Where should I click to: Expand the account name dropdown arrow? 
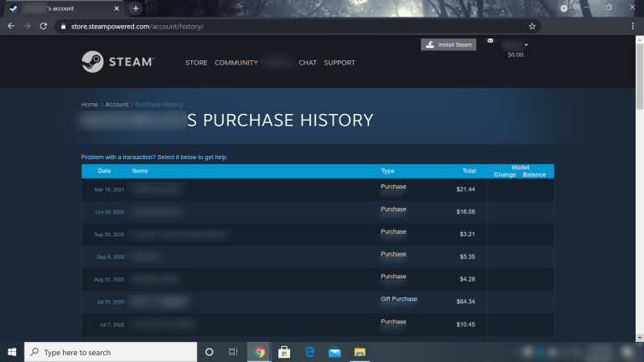coord(526,44)
